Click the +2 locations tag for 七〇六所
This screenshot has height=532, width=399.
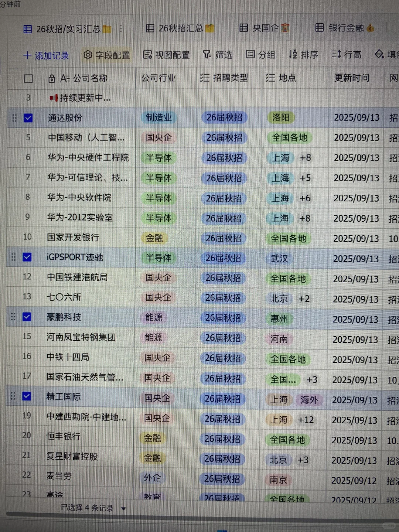(x=304, y=299)
